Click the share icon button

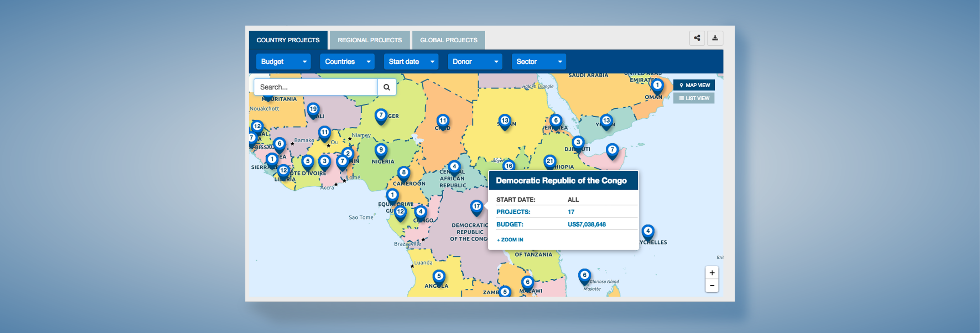pos(697,38)
